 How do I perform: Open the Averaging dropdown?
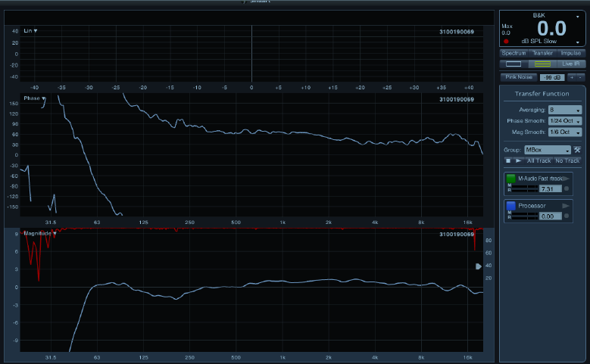click(x=565, y=110)
